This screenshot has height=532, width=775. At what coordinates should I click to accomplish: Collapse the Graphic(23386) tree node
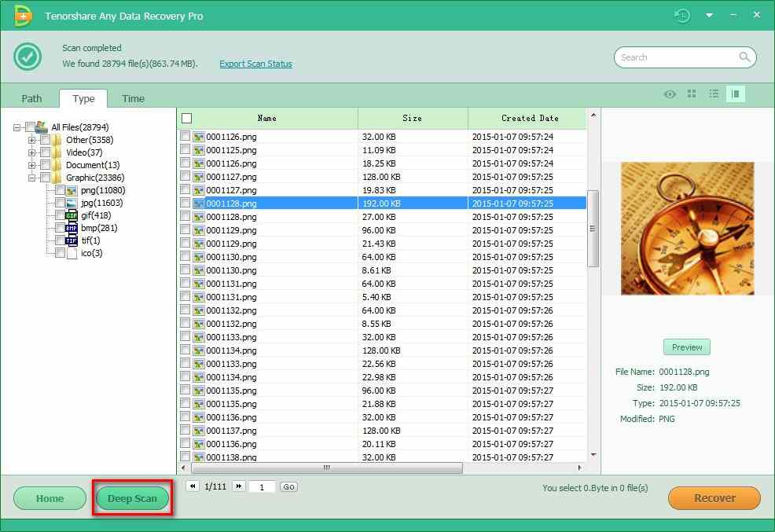32,178
